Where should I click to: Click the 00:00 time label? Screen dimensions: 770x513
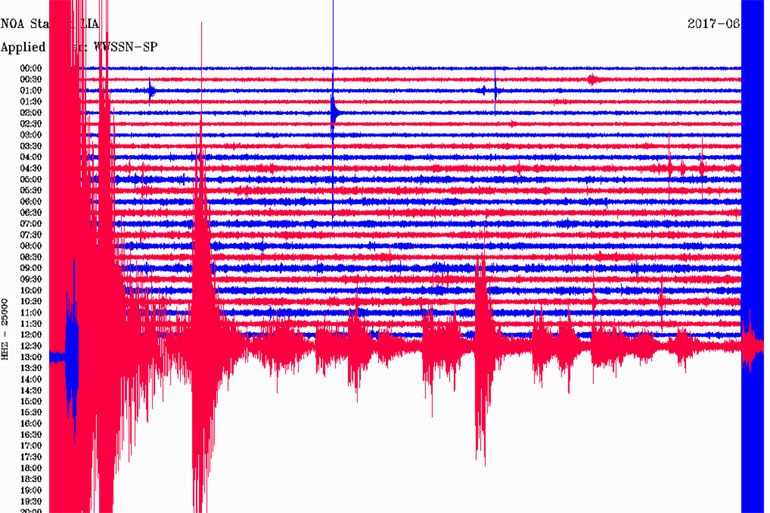[30, 68]
